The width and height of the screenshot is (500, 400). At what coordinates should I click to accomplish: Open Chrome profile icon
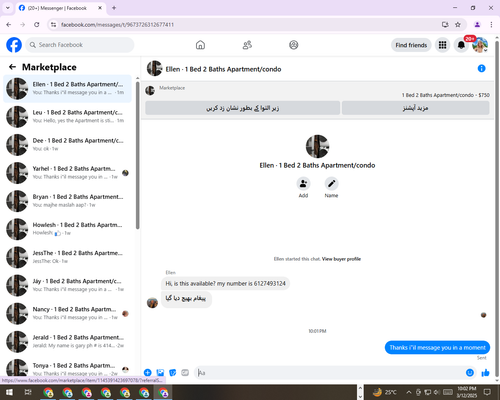point(477,25)
